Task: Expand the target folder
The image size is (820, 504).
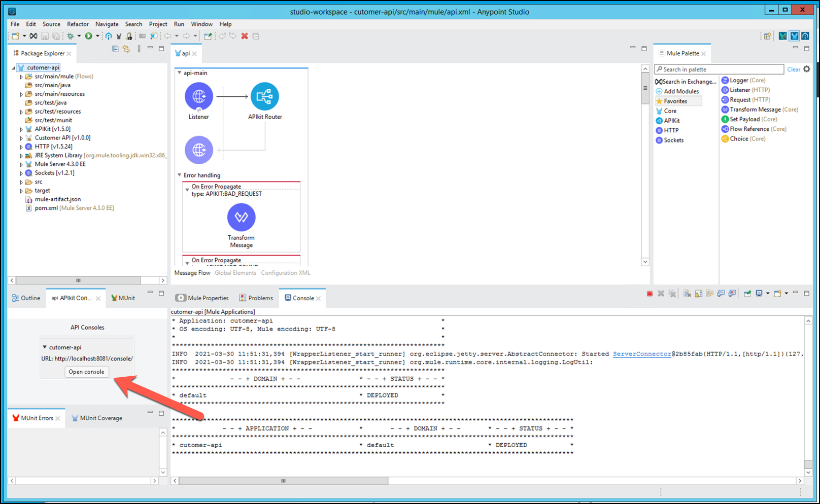Action: (21, 191)
